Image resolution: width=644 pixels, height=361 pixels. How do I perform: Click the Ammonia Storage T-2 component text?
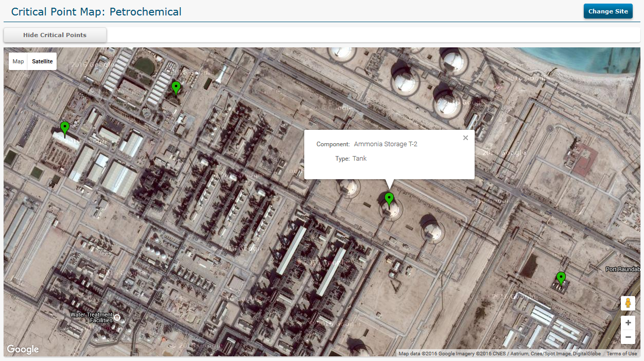pyautogui.click(x=386, y=144)
